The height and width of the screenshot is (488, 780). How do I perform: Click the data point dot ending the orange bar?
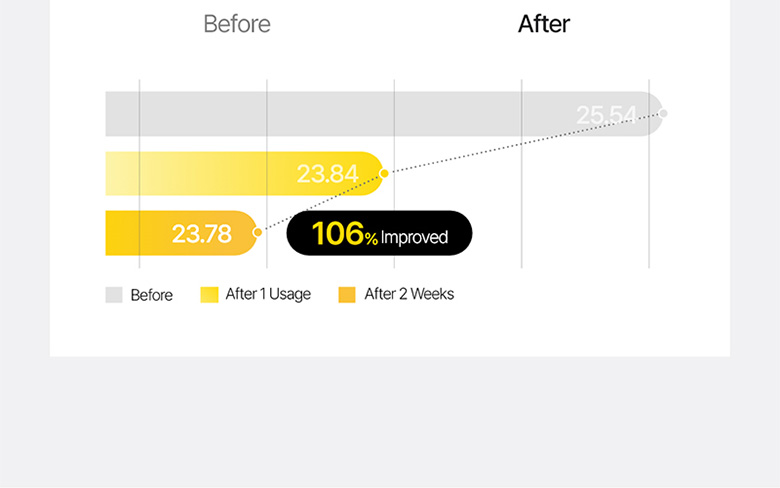pos(257,233)
